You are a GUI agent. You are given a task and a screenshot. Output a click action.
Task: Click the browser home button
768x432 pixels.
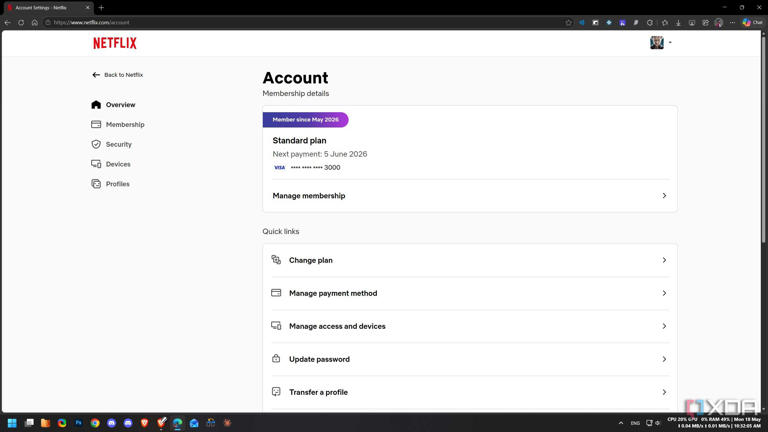coord(35,23)
